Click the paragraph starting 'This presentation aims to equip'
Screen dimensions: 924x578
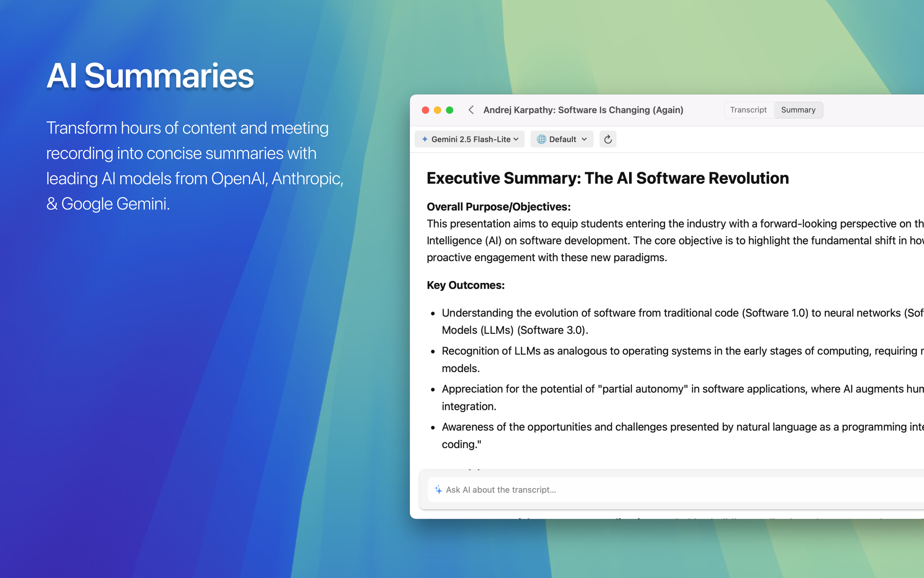[675, 241]
